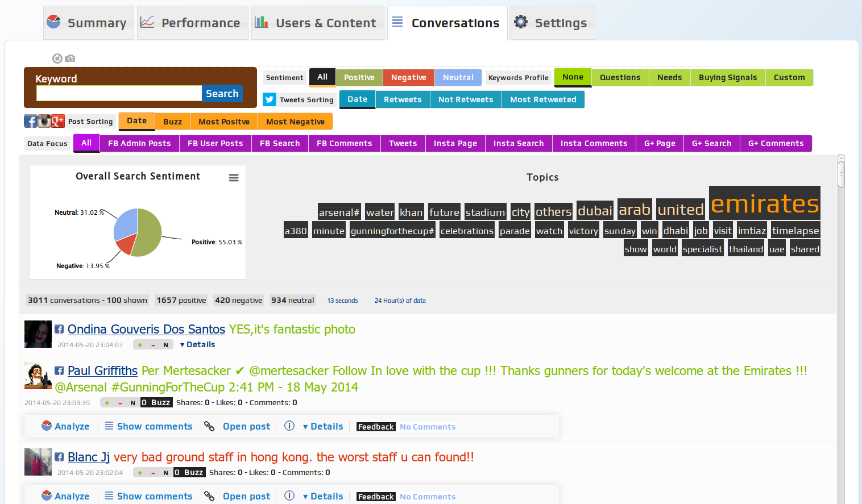The image size is (862, 504).
Task: Select Questions keywords profile
Action: pyautogui.click(x=620, y=77)
